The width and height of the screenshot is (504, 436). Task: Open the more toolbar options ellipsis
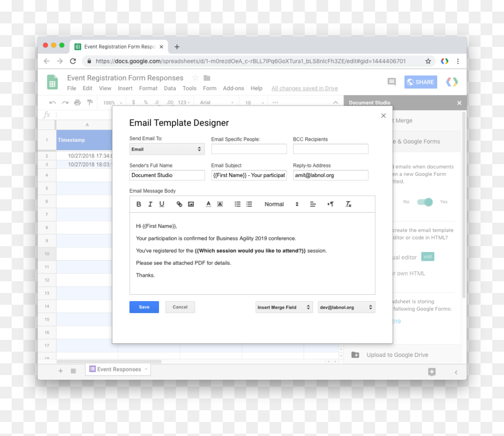tap(275, 103)
